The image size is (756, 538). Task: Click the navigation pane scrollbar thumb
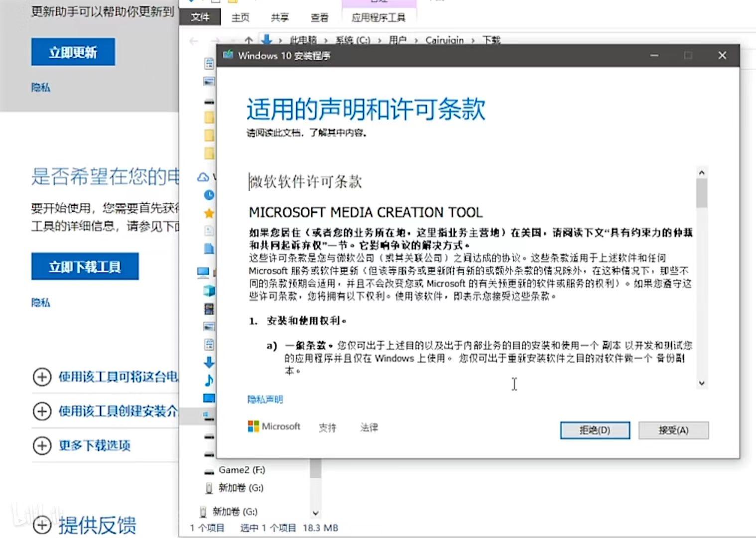[315, 468]
